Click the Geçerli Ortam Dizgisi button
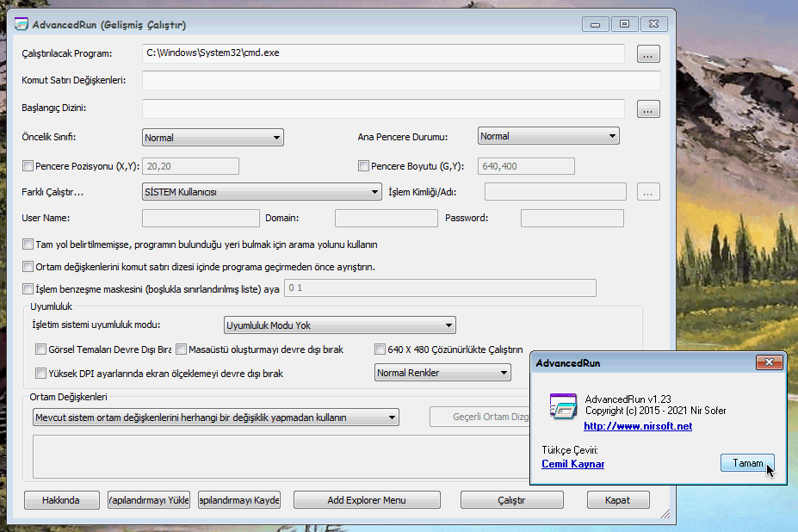This screenshot has width=798, height=532. (480, 417)
